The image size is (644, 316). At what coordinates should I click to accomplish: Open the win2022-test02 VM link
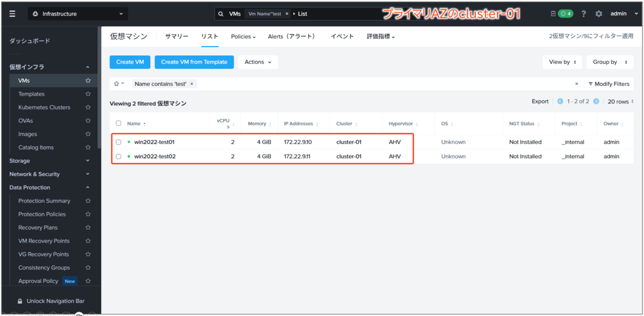[155, 157]
